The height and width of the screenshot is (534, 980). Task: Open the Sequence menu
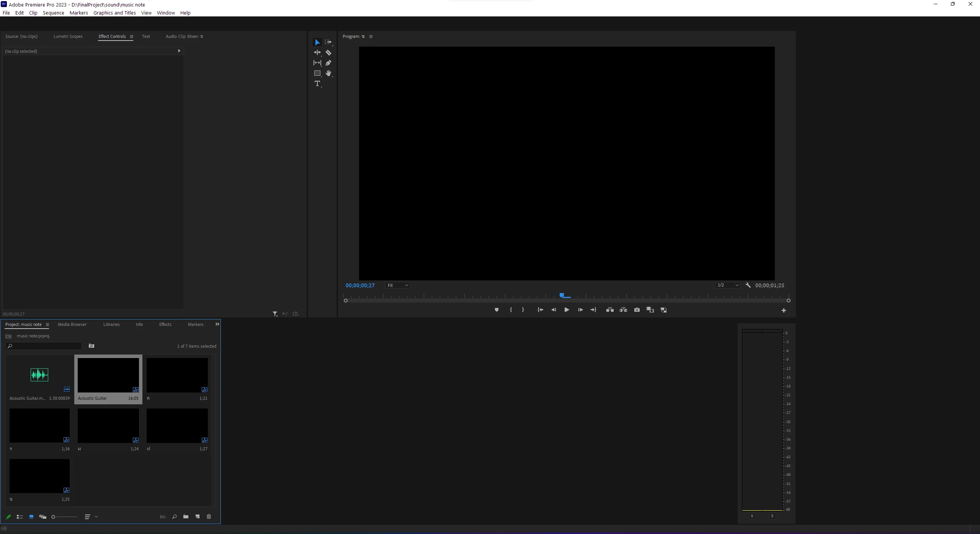(54, 13)
